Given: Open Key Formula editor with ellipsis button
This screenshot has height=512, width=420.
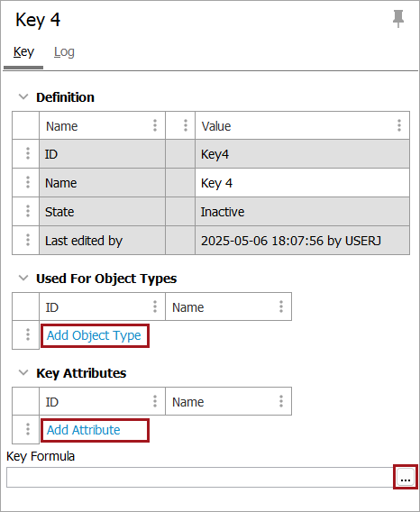Looking at the screenshot, I should point(406,478).
